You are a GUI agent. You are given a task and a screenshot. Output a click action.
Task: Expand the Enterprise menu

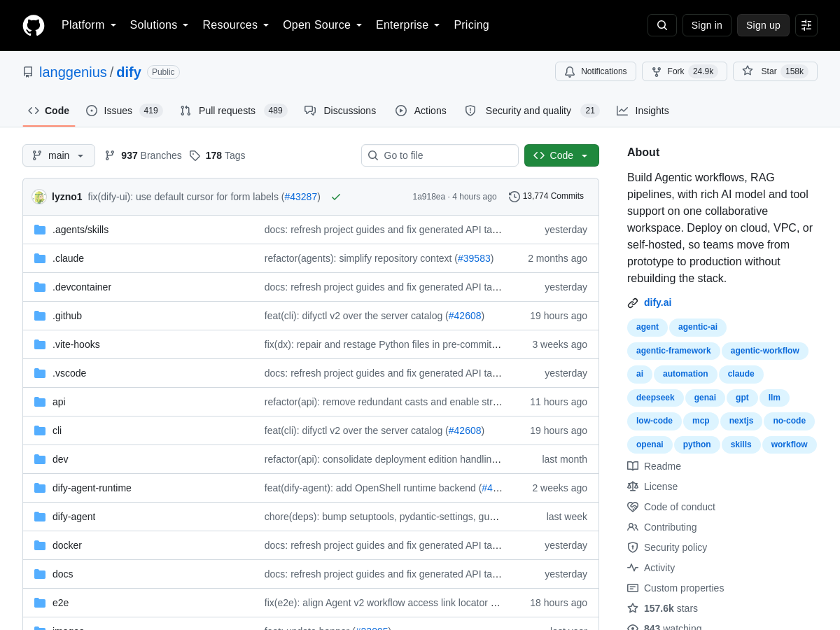coord(408,25)
